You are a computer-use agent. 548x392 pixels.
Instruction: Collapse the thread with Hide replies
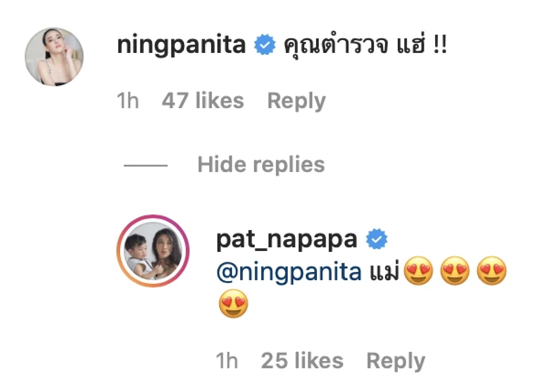point(261,164)
